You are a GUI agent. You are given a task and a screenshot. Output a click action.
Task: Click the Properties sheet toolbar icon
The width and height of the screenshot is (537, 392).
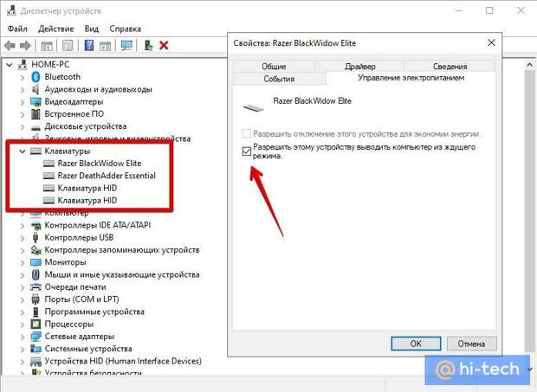(x=68, y=46)
